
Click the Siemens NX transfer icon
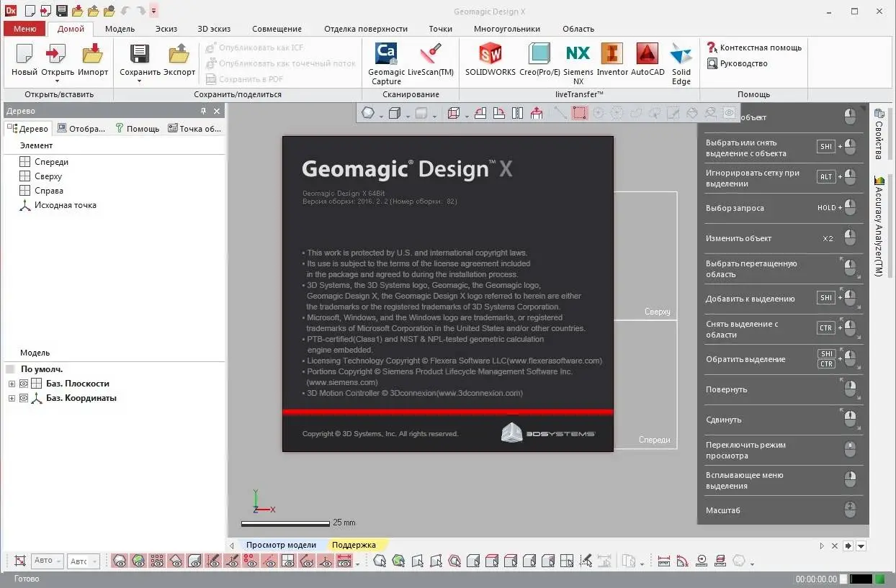click(x=578, y=55)
